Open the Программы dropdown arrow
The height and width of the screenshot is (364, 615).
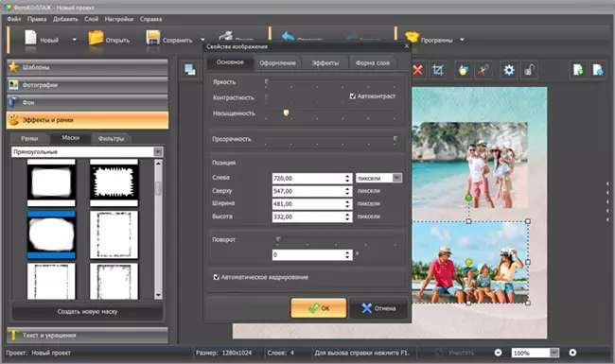click(x=462, y=40)
